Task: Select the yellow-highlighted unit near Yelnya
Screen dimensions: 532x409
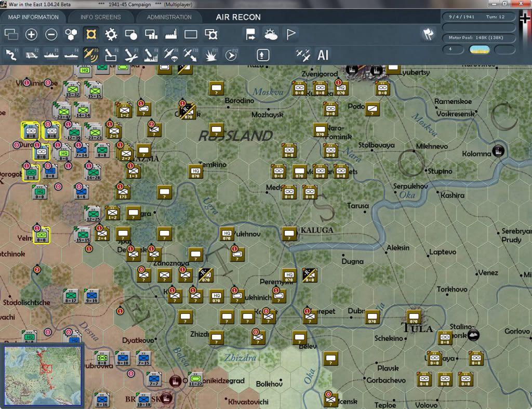Action: pos(42,235)
